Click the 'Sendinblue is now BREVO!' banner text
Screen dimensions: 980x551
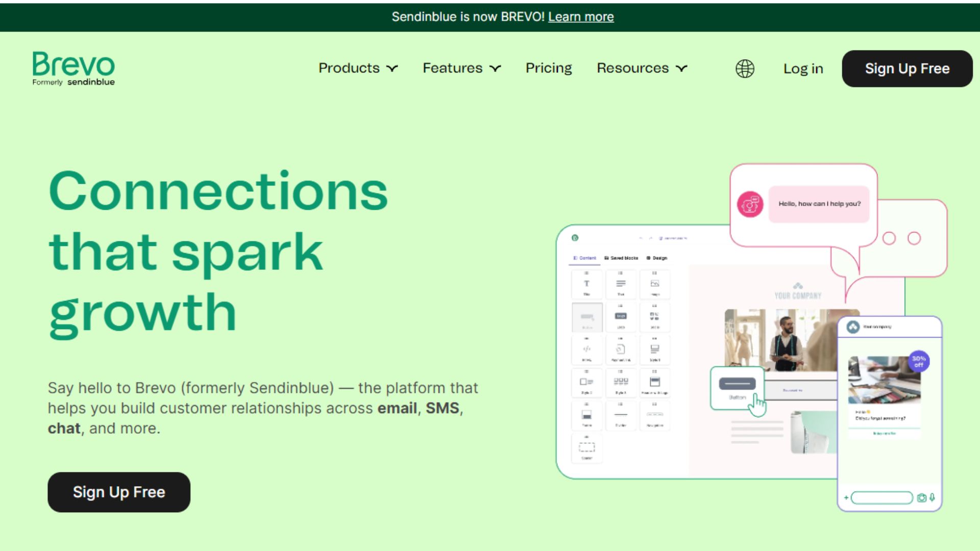[468, 17]
